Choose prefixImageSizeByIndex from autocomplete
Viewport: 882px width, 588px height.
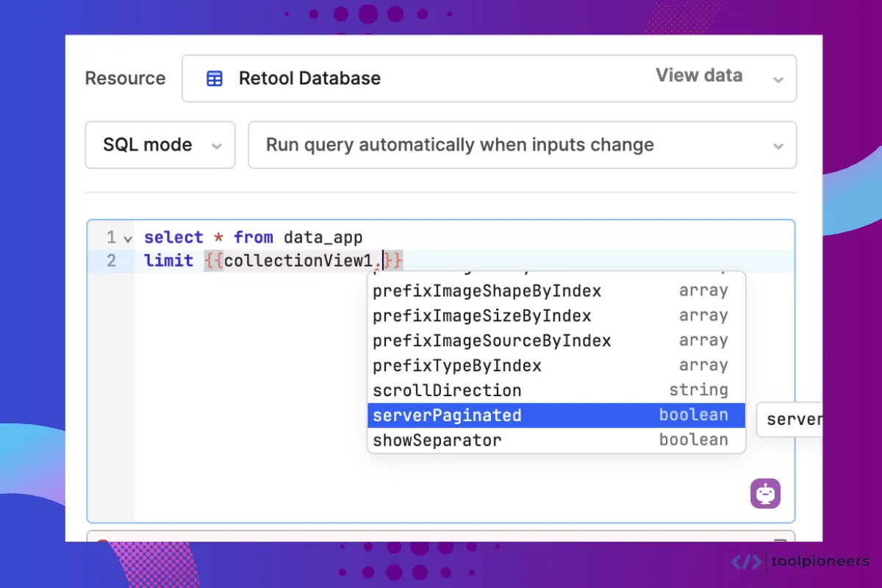(x=556, y=316)
